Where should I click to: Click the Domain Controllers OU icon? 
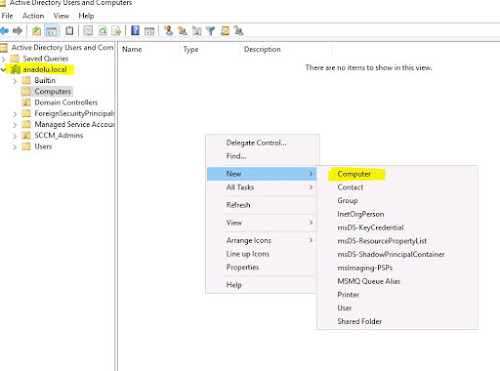click(26, 102)
